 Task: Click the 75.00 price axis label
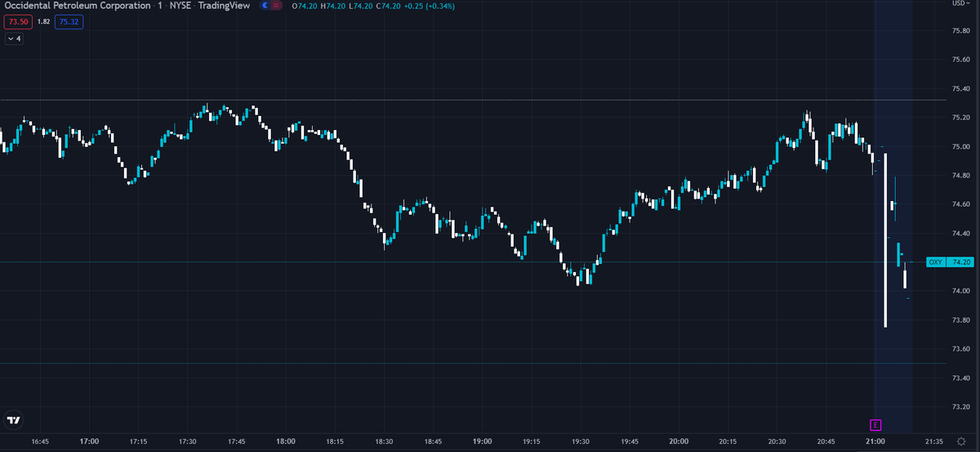[x=960, y=146]
